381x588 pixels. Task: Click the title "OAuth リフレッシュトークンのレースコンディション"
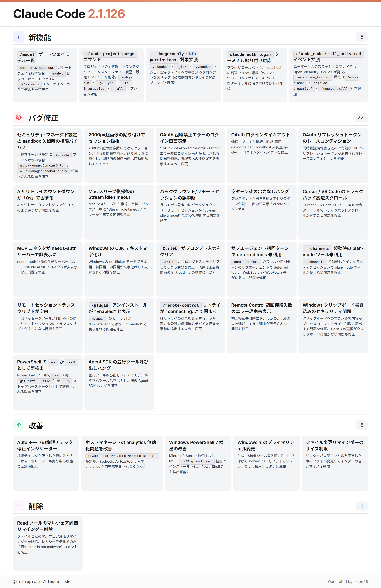point(332,138)
